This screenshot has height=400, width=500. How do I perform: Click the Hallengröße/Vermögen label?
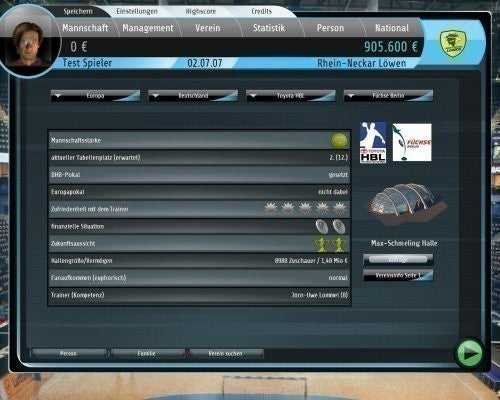(81, 261)
